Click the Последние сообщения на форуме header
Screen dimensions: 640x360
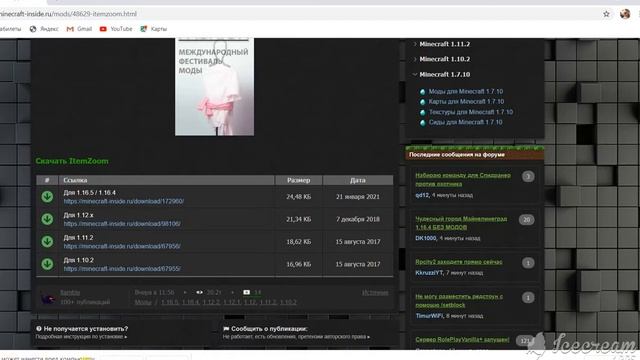click(457, 155)
